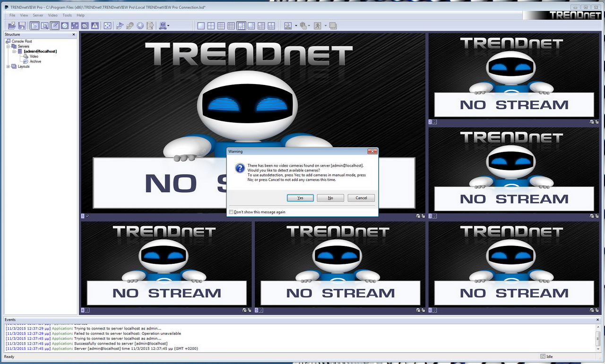605x364 pixels.
Task: Click No in the Warning dialog
Action: coord(330,198)
